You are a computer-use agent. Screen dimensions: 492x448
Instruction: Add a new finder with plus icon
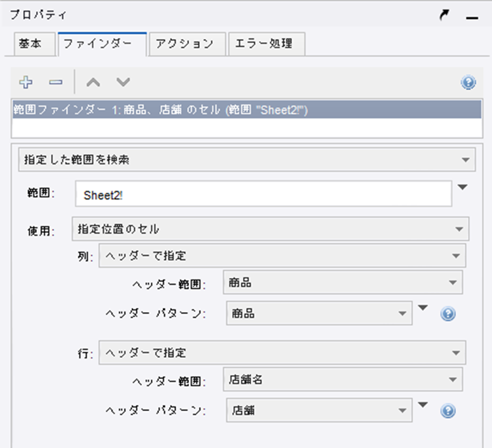26,82
